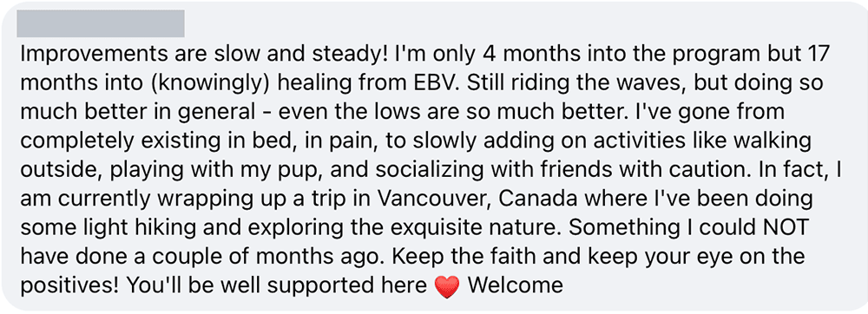Click the red heart emoji
This screenshot has width=868, height=314.
tap(447, 287)
